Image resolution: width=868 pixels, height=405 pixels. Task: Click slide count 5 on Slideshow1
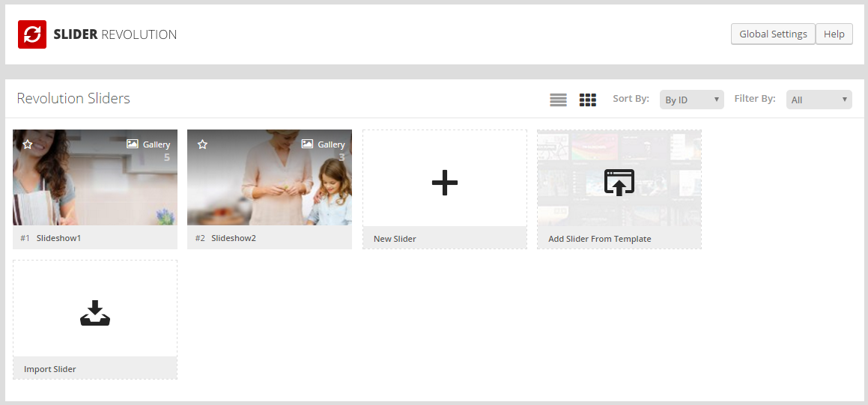click(x=166, y=158)
